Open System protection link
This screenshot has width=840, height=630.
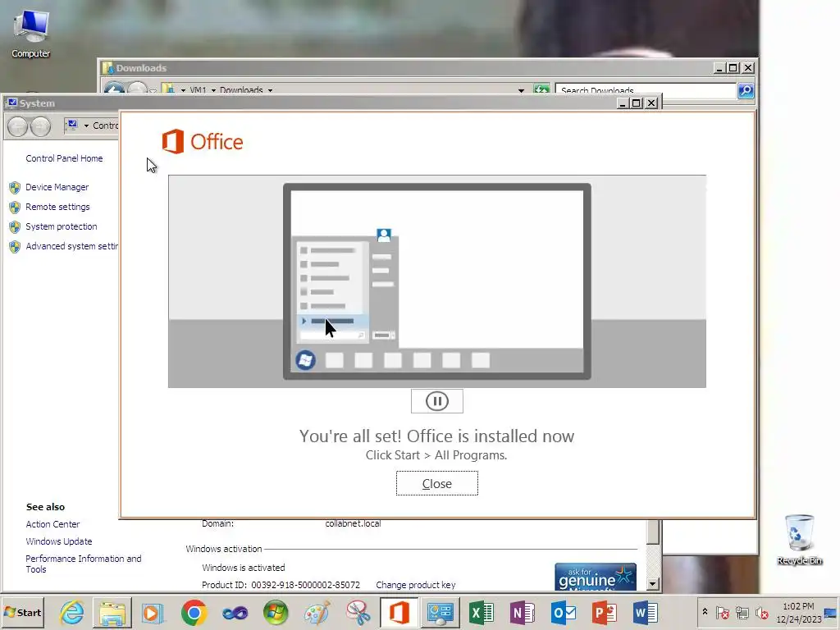[x=62, y=226]
